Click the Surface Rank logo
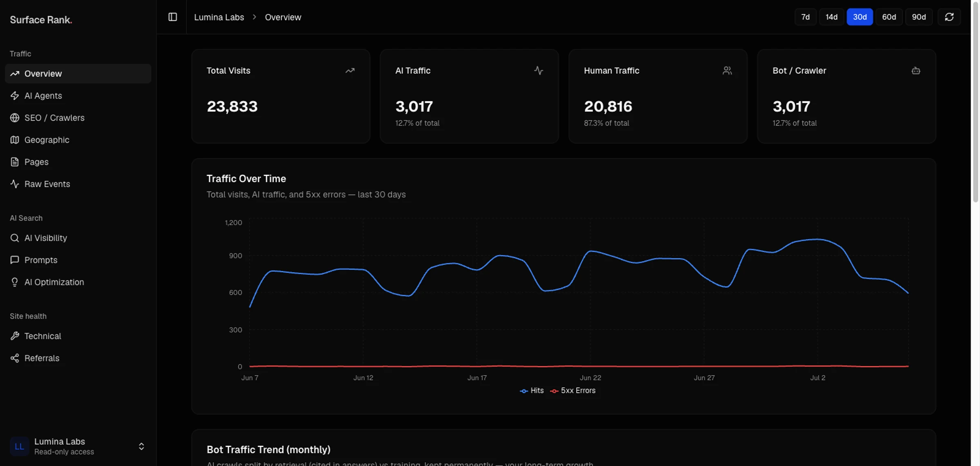This screenshot has height=466, width=980. pos(41,20)
